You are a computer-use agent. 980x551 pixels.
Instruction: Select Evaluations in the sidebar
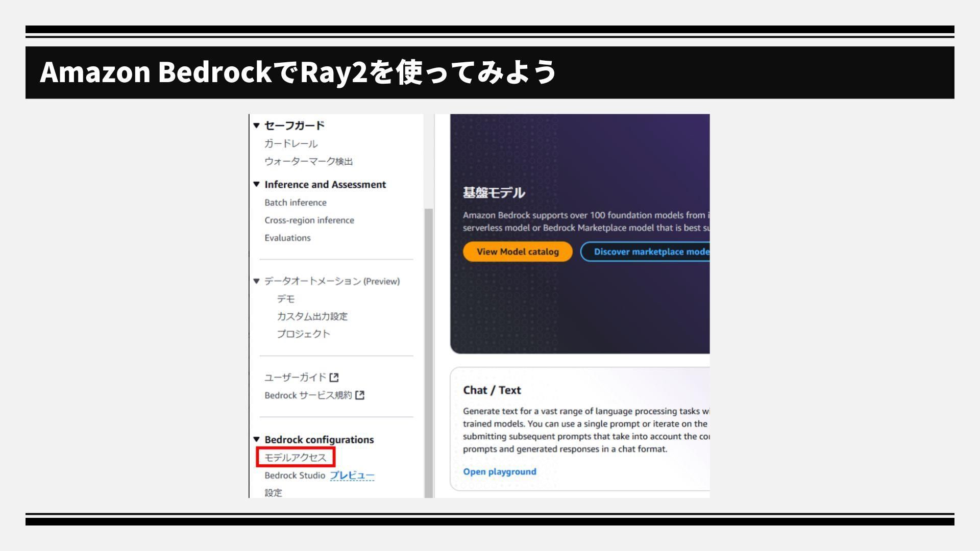[287, 238]
